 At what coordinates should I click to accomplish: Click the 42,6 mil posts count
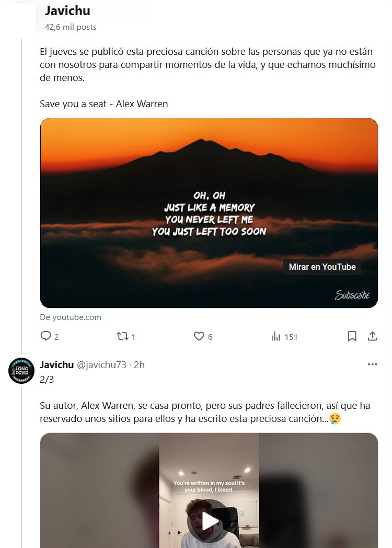coord(71,27)
